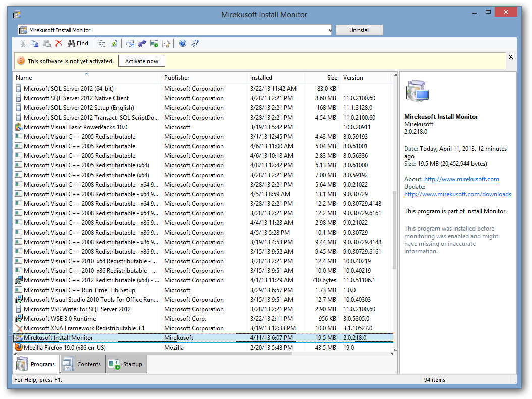Open Find with the binoculars button
Image resolution: width=532 pixels, height=399 pixels.
coord(78,43)
